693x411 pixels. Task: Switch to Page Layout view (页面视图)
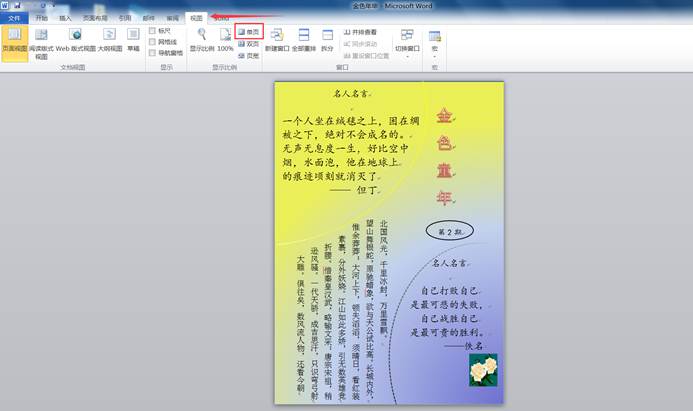[x=14, y=43]
